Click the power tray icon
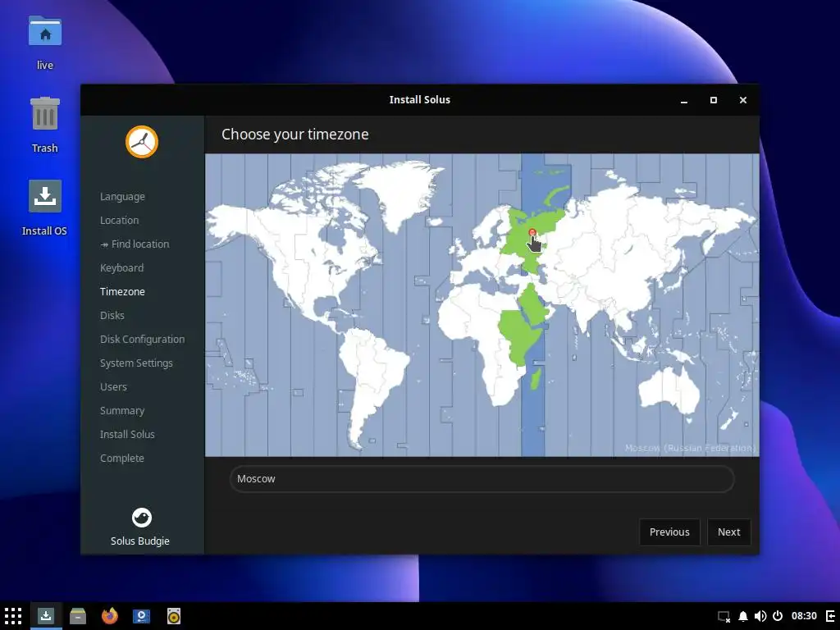 (x=778, y=617)
